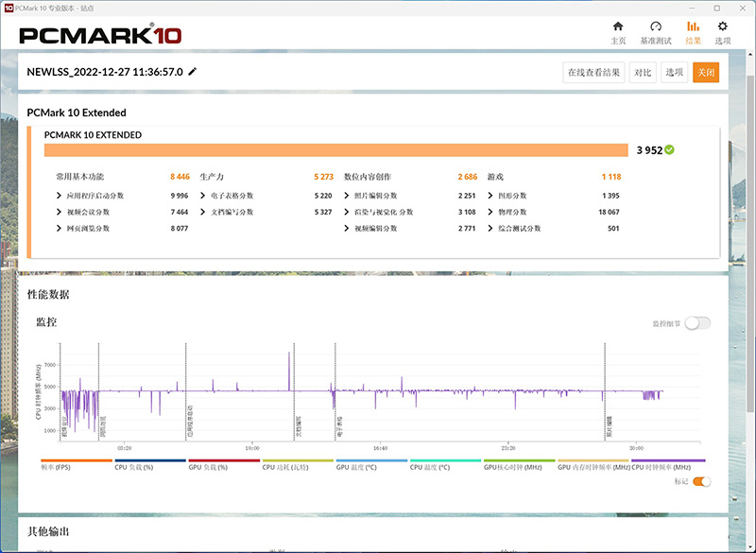This screenshot has height=553, width=756.
Task: Turn off the 标记 markers toggle
Action: coord(701,481)
